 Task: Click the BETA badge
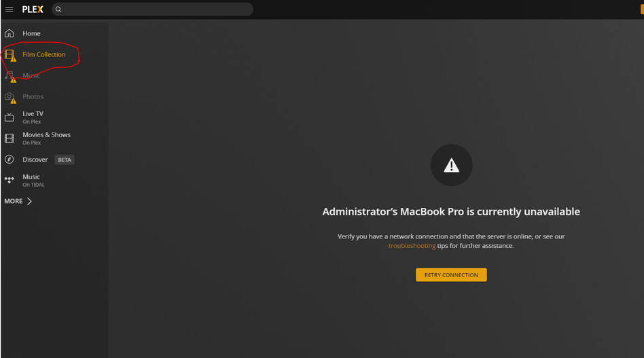(x=65, y=160)
